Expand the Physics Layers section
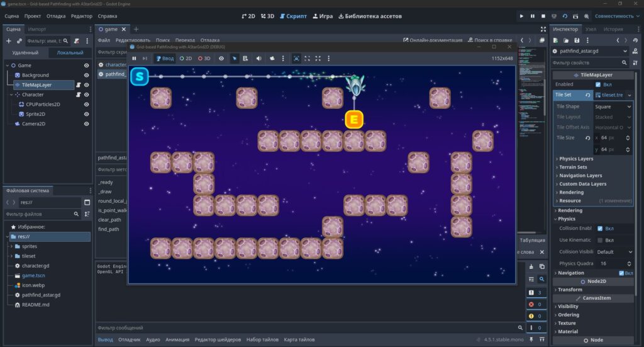 pyautogui.click(x=576, y=159)
